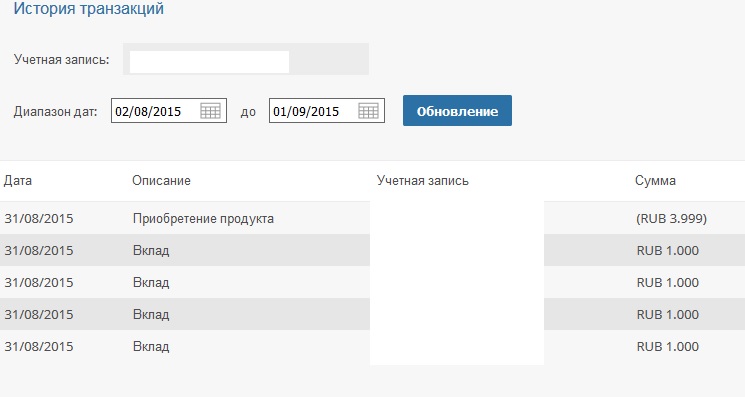The image size is (745, 397).
Task: Click the Диапазон дат label
Action: click(55, 112)
